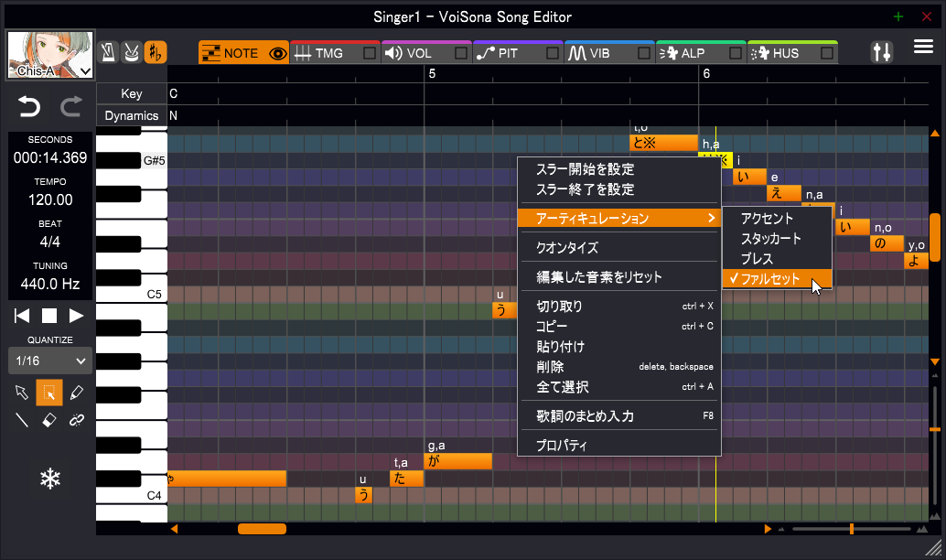The width and height of the screenshot is (946, 560).
Task: Click the snowflake freeze icon
Action: pyautogui.click(x=50, y=479)
